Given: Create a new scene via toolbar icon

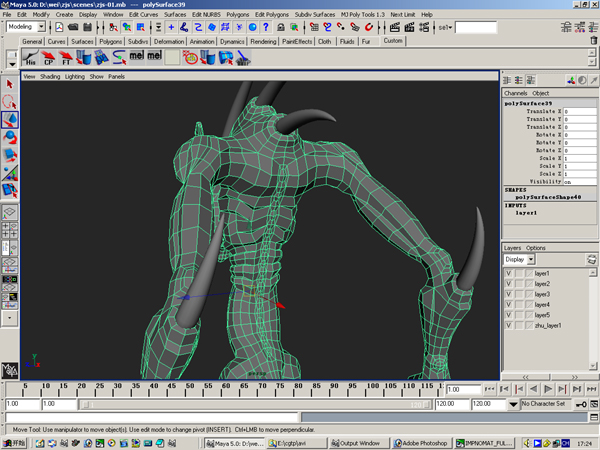Looking at the screenshot, I should point(59,27).
